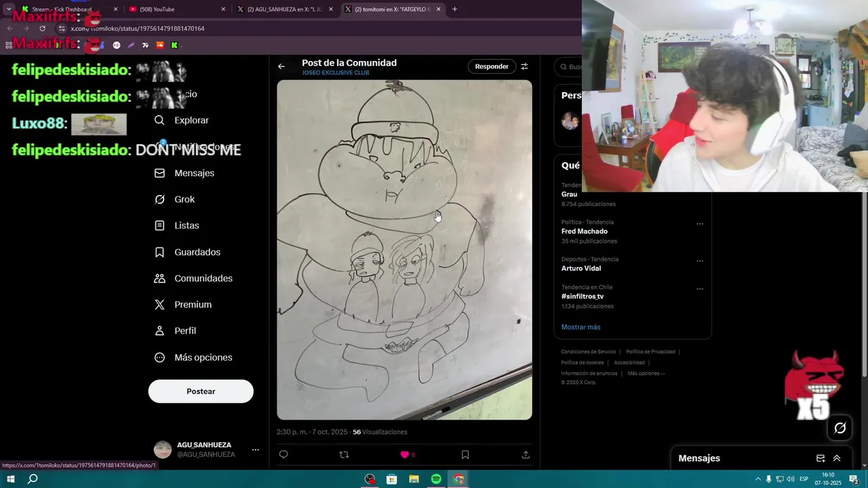Screen dimensions: 868x488
Task: Open more options for Arturo Vidal trend
Action: [700, 261]
